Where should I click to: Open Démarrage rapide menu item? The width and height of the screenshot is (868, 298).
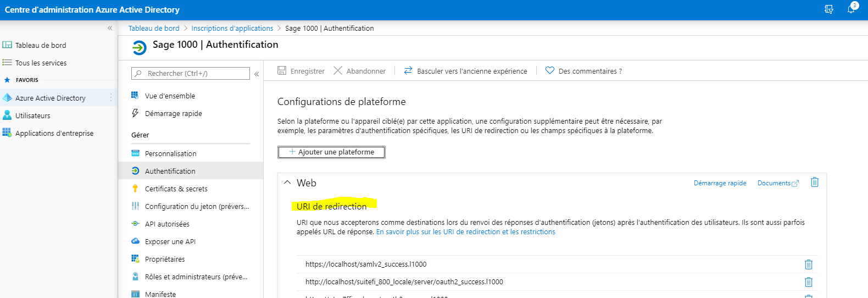[x=173, y=113]
